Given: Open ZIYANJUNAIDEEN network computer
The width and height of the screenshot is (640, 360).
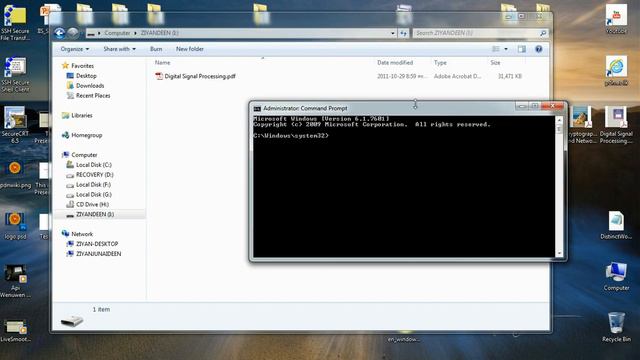Looking at the screenshot, I should click(x=98, y=254).
